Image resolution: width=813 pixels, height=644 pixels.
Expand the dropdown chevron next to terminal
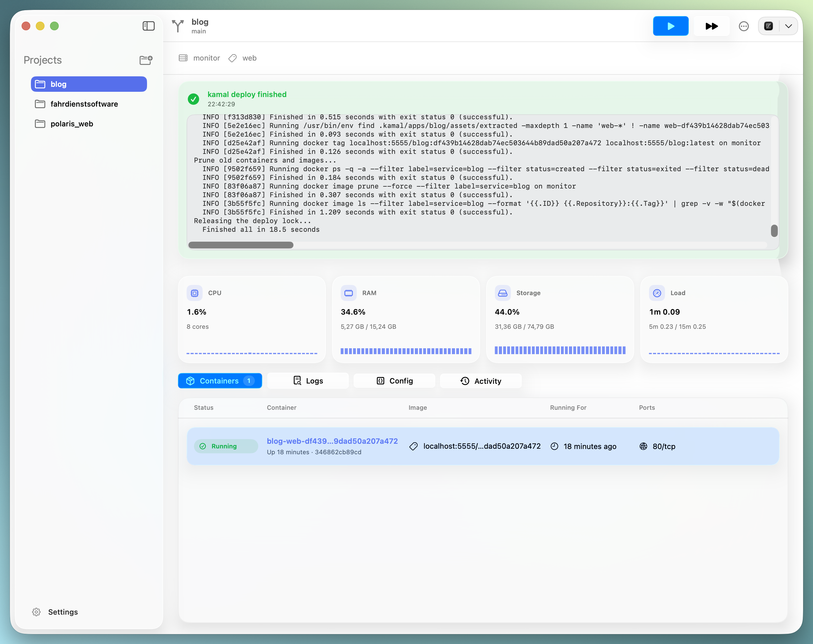pyautogui.click(x=789, y=26)
